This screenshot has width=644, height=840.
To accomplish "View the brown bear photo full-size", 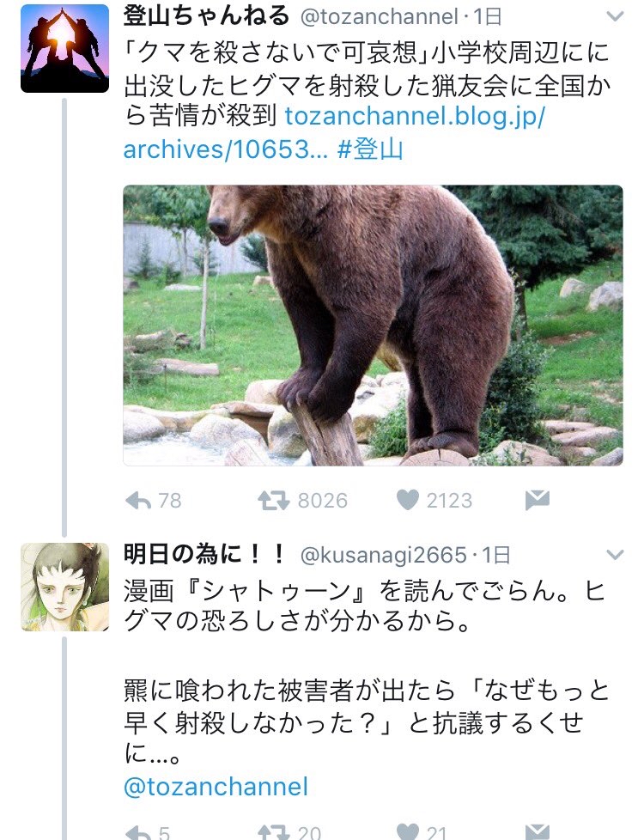I will 373,326.
